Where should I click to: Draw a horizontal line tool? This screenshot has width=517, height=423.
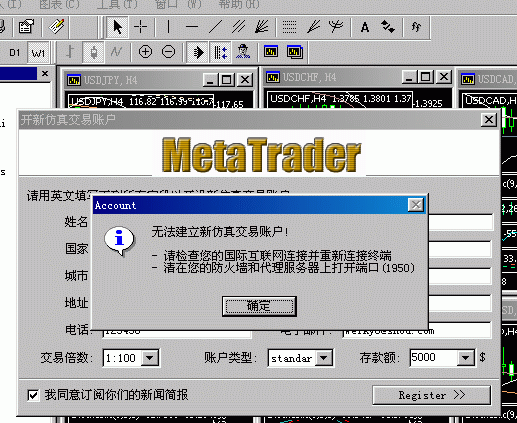pos(192,27)
